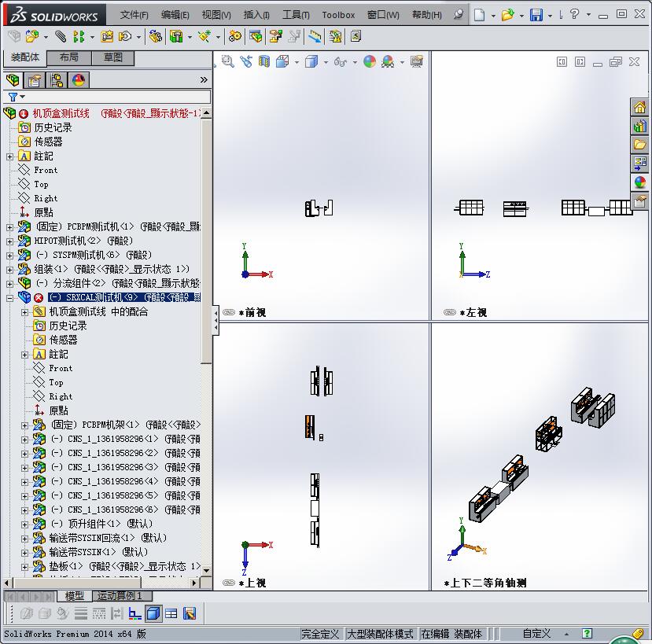The image size is (652, 644).
Task: Open the View Settings monitor icon
Action: tap(416, 61)
